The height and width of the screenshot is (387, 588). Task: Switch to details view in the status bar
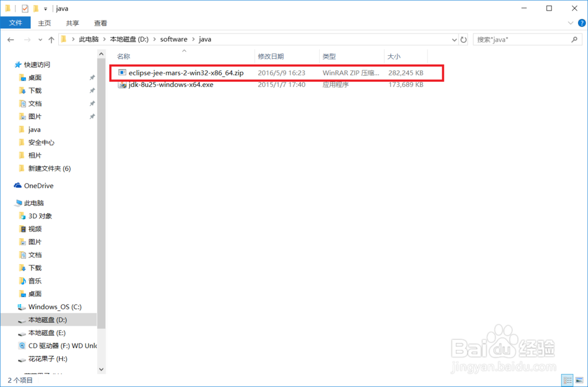(567, 381)
